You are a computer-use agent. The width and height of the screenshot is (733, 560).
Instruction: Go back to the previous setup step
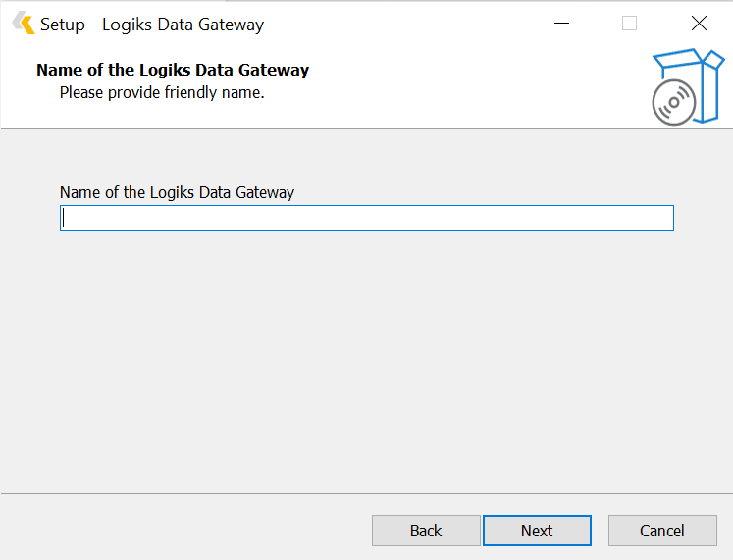426,531
